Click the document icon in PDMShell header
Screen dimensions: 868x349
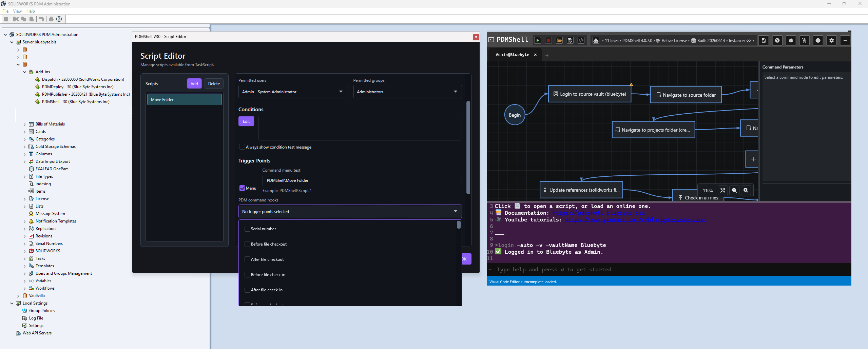point(764,40)
